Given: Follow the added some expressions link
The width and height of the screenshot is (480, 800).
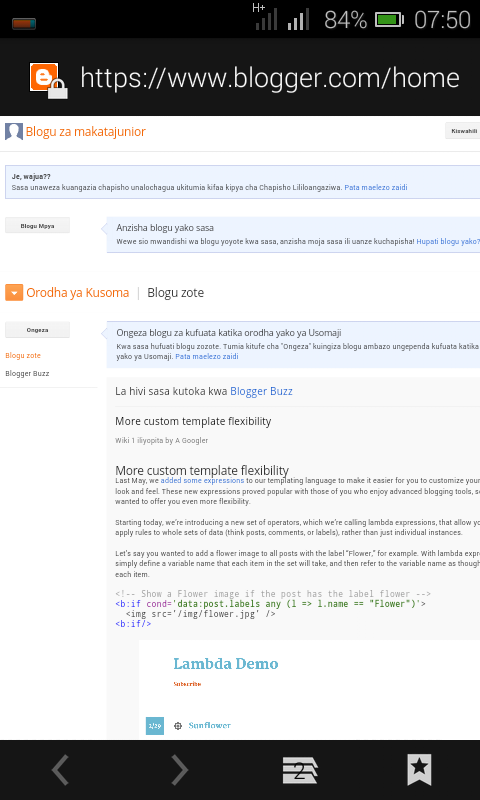Looking at the screenshot, I should point(202,481).
